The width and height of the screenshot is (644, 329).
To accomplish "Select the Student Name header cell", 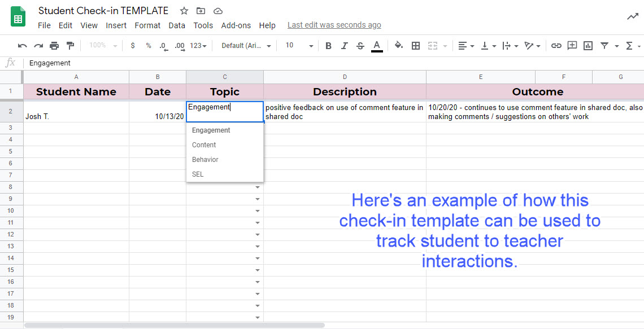I will click(76, 92).
